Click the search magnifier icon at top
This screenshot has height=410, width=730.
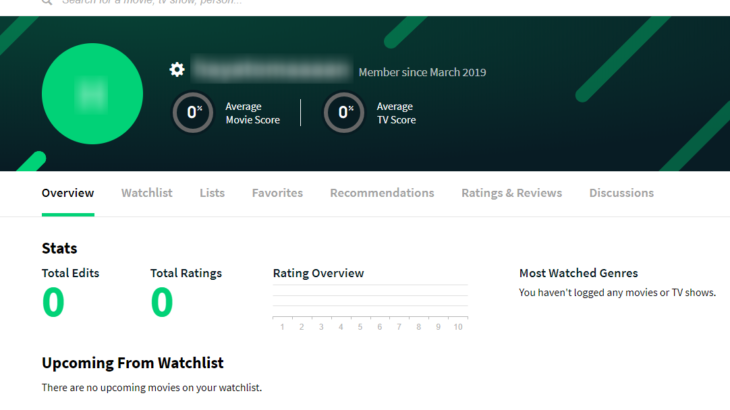coord(47,3)
